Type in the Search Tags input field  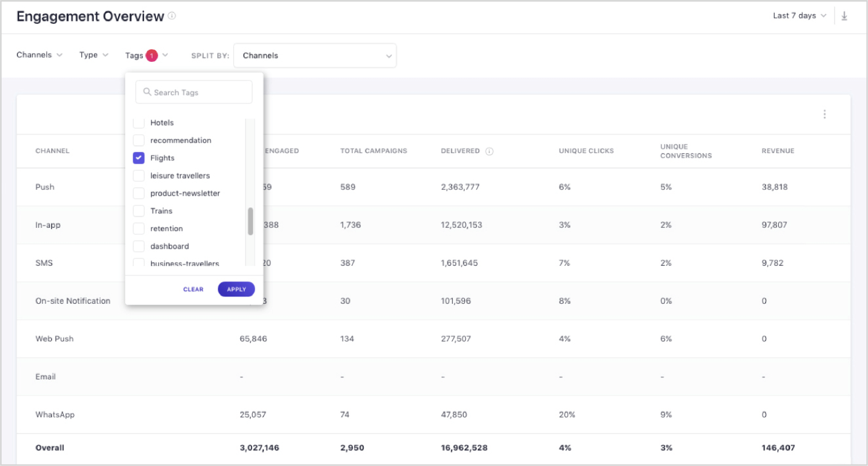194,92
